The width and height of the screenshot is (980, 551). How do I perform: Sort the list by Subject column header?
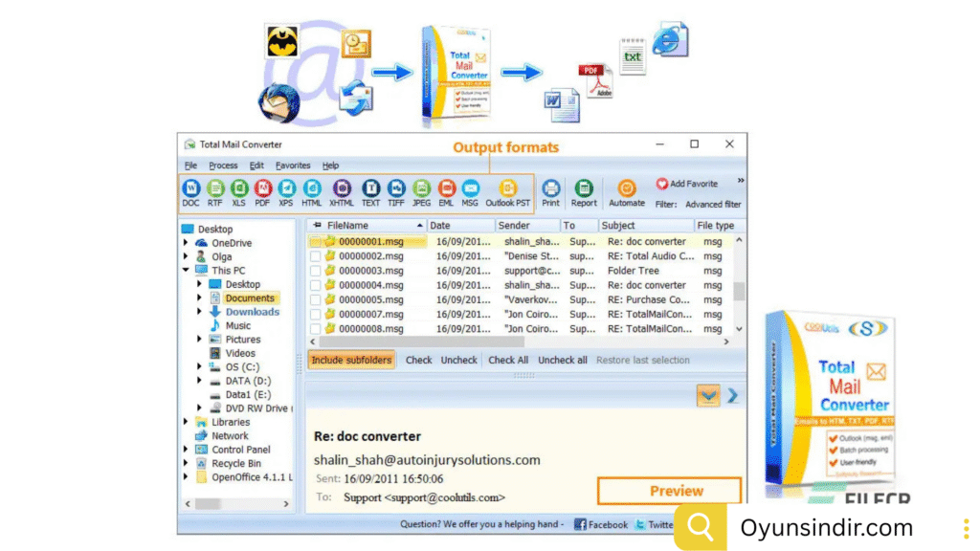click(x=618, y=226)
